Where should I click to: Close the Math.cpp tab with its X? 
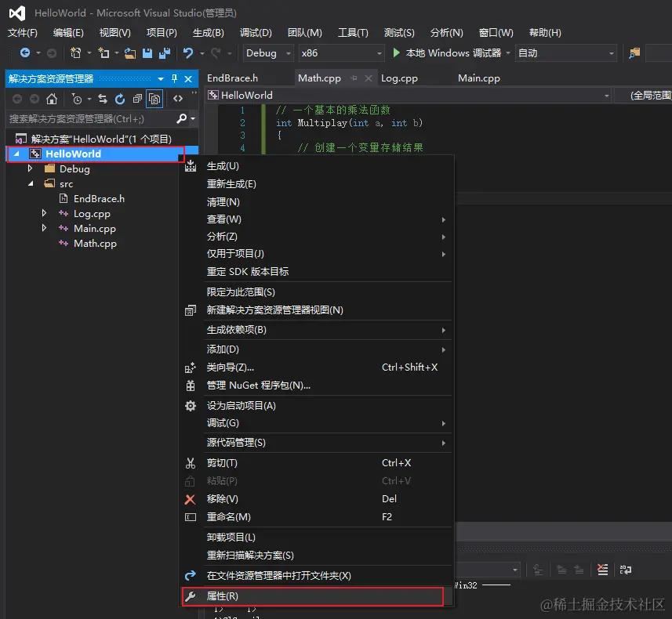(x=368, y=78)
